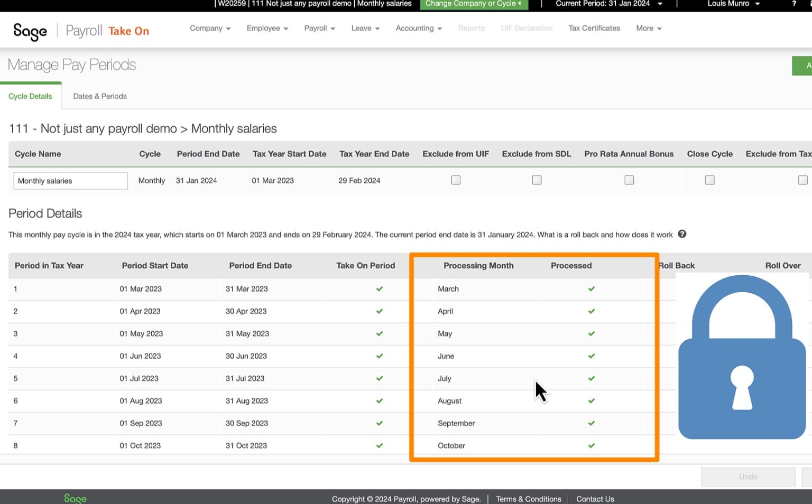Image resolution: width=812 pixels, height=504 pixels.
Task: Toggle the Close Cycle checkbox
Action: click(x=709, y=180)
